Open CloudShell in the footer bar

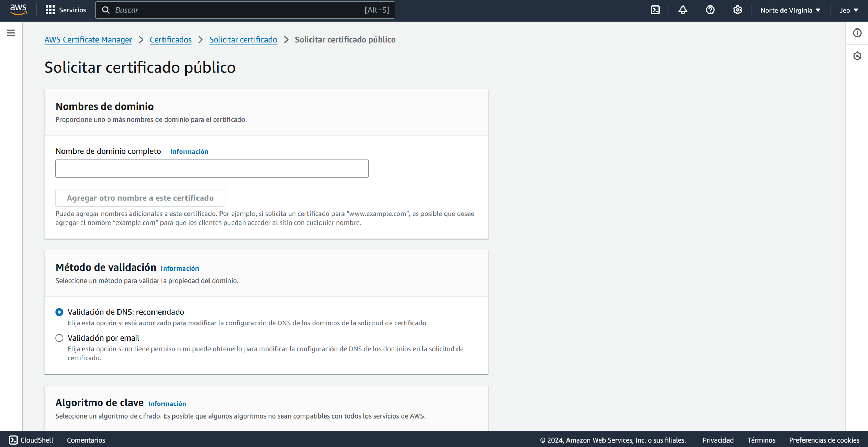click(x=31, y=440)
